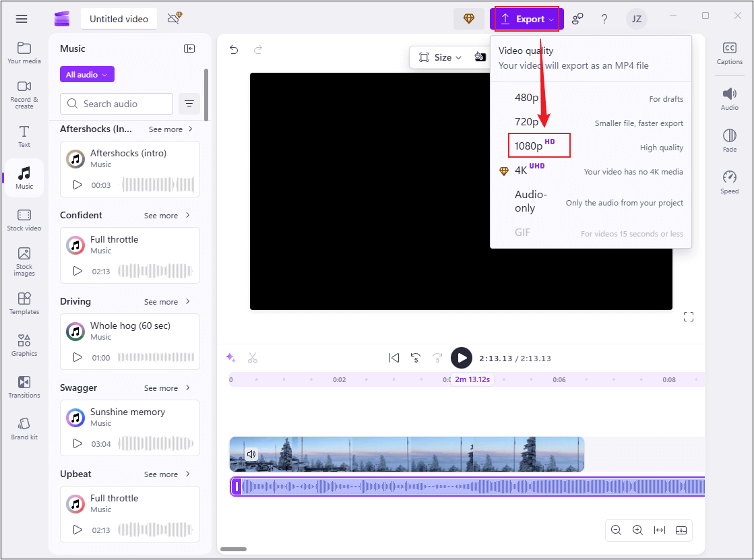Select the split scissors tool above the timeline
This screenshot has height=560, width=754.
[x=253, y=357]
